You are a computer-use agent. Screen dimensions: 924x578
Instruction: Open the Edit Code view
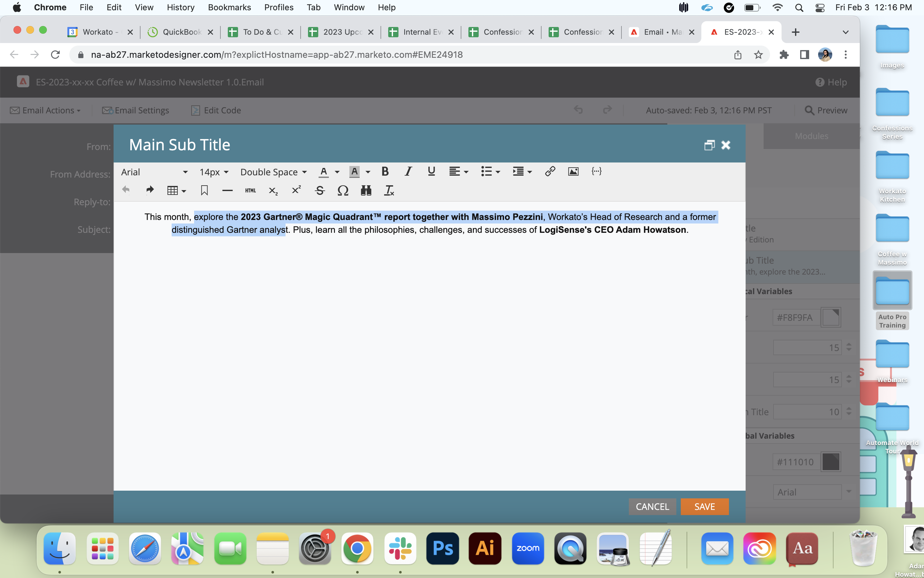[216, 110]
